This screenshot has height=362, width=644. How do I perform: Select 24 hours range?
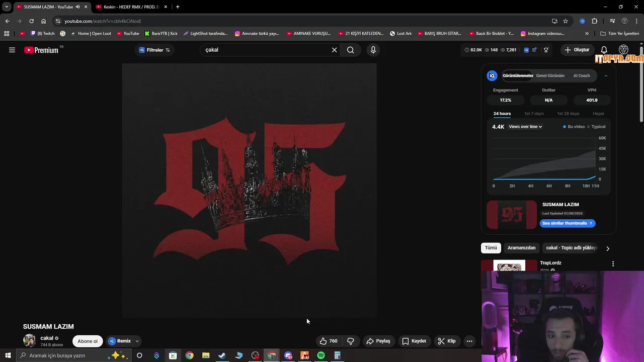(502, 114)
